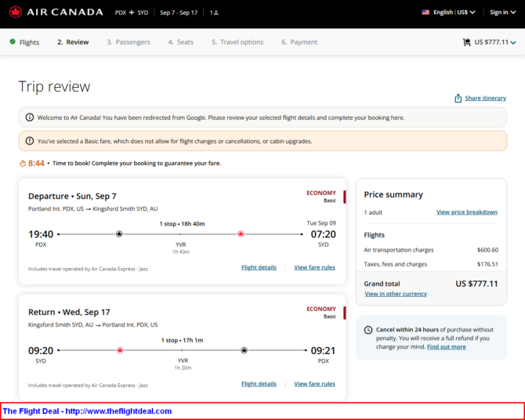Expand the Sign in menu
Image resolution: width=525 pixels, height=420 pixels.
(x=502, y=13)
